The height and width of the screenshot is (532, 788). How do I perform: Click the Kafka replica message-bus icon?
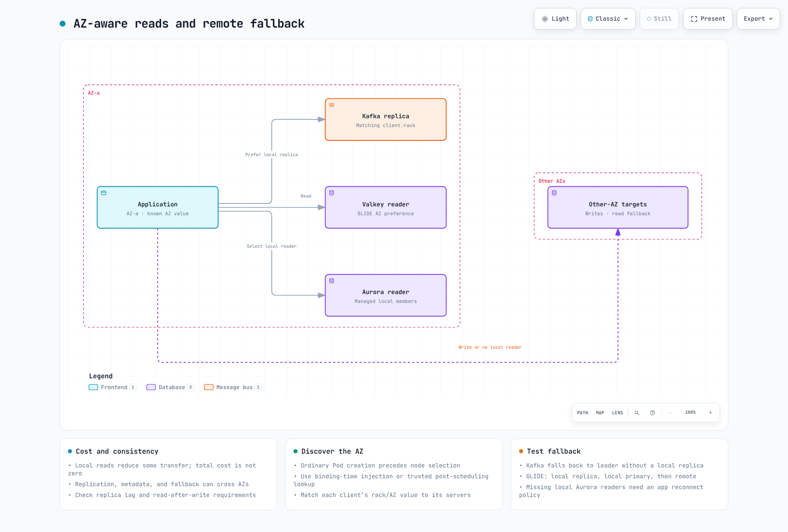332,105
